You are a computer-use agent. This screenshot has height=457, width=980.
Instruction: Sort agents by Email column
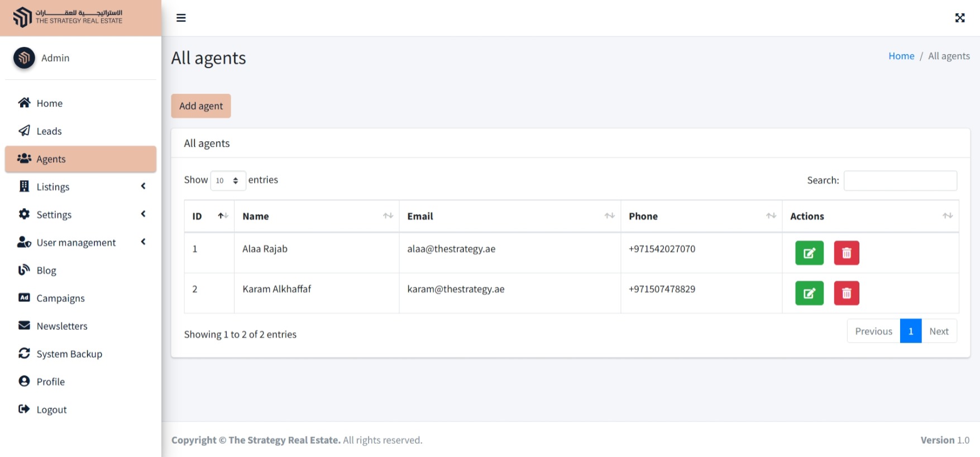pos(510,216)
